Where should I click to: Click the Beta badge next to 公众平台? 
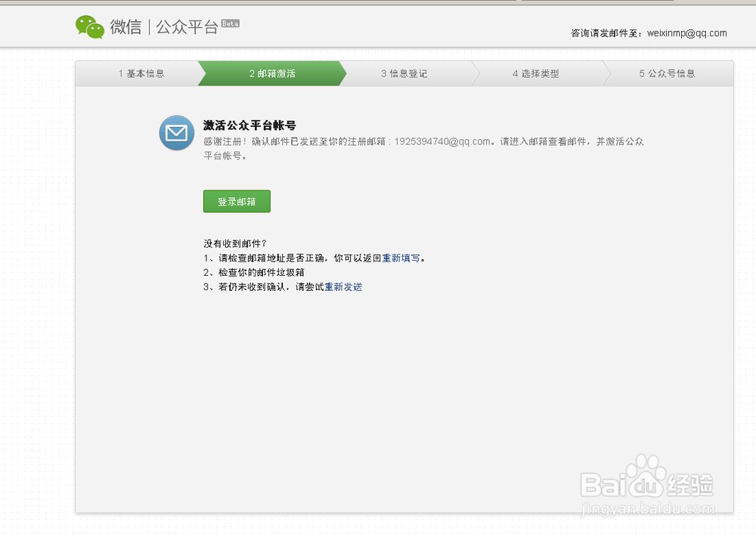pyautogui.click(x=230, y=23)
